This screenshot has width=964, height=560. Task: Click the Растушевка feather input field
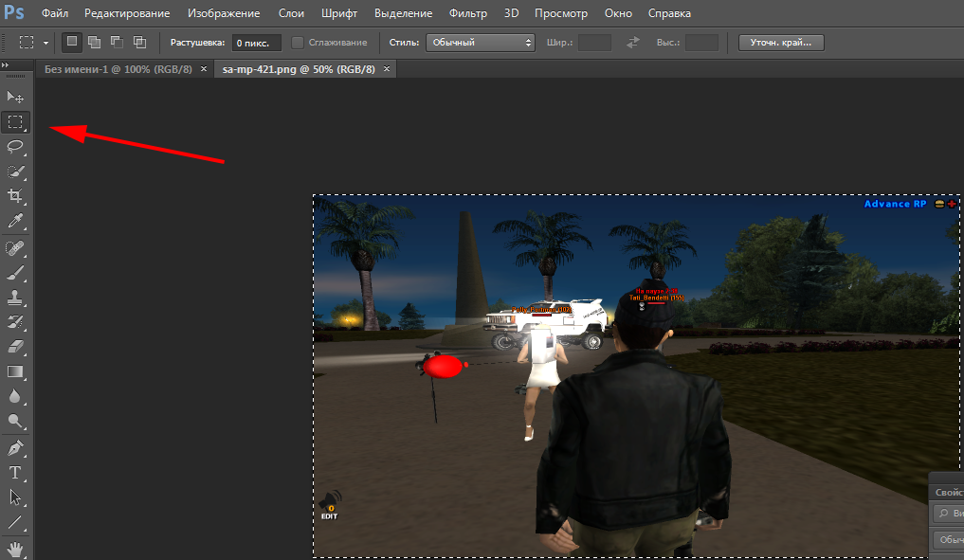(x=256, y=43)
